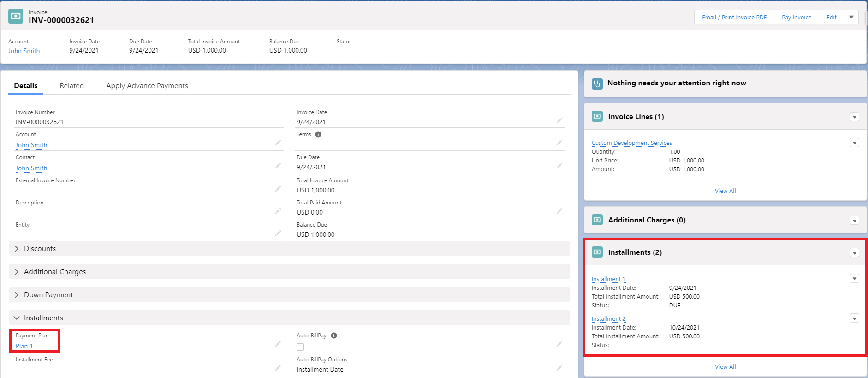Click the Invoice Lines panel icon
Image resolution: width=868 pixels, height=378 pixels.
click(597, 116)
